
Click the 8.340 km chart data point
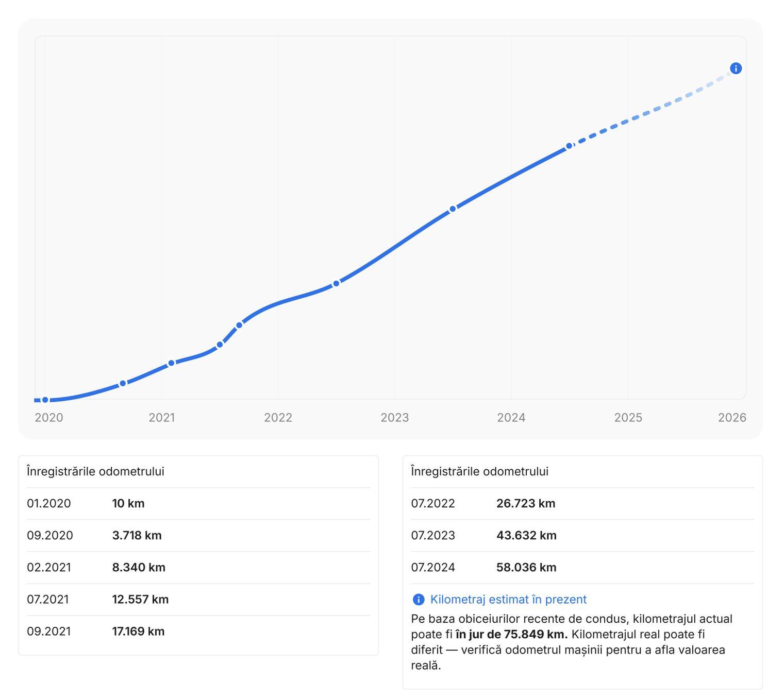point(171,363)
